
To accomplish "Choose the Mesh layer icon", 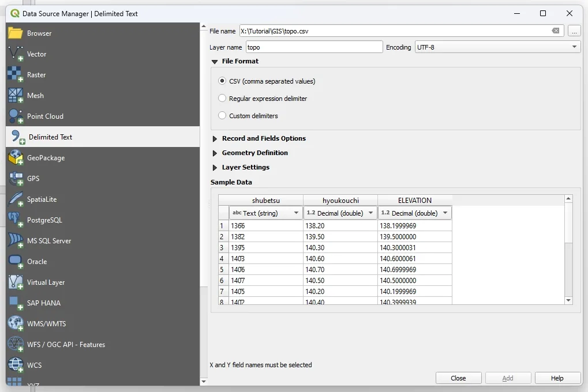I will pos(16,96).
